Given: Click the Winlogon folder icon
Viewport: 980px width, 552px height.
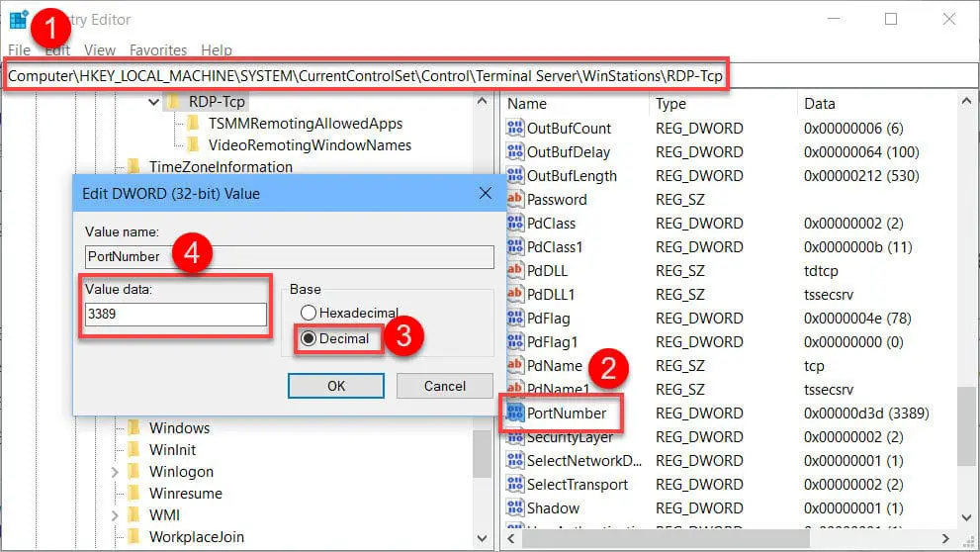Looking at the screenshot, I should point(134,471).
